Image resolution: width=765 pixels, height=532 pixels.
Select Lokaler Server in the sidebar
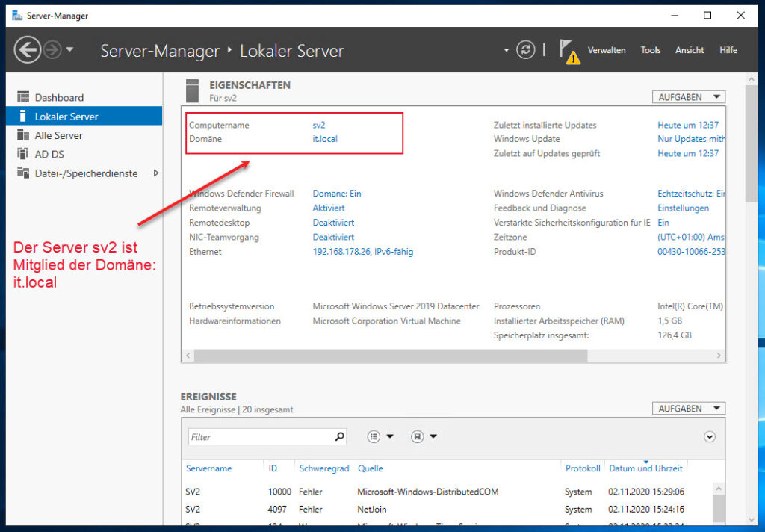pos(84,116)
